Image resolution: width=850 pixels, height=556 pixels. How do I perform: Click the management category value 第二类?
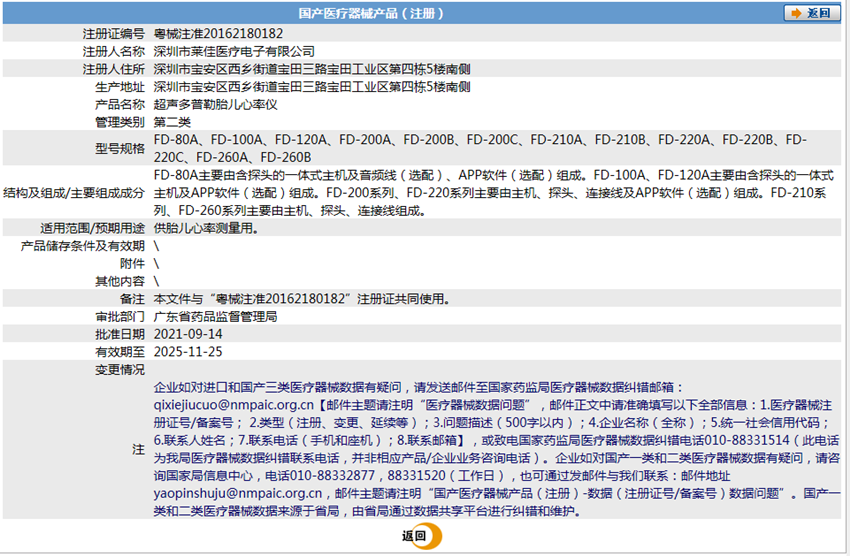coord(172,122)
